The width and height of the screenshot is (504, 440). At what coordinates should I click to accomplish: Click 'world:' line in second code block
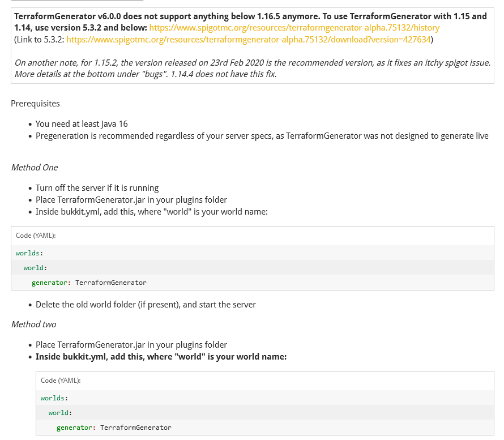point(61,413)
